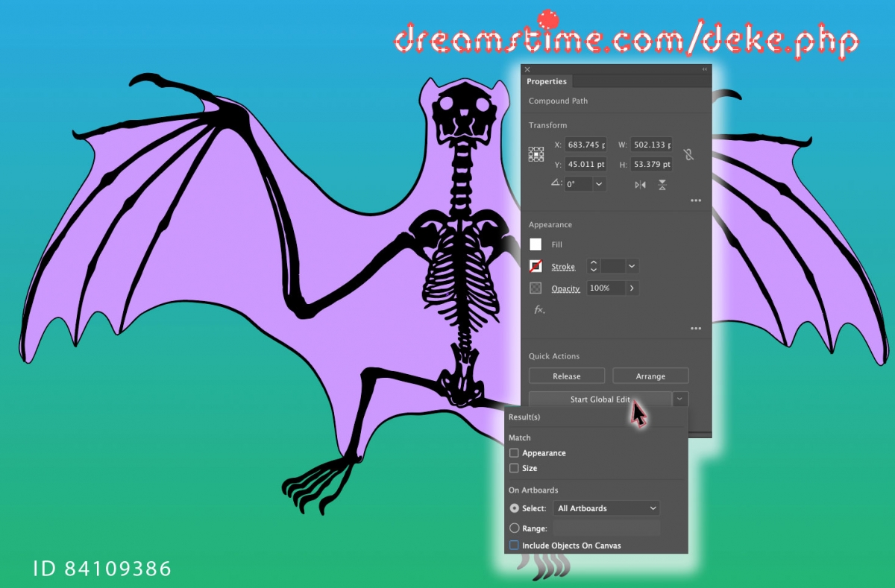Click the Arrange button
The image size is (895, 588).
pos(650,376)
